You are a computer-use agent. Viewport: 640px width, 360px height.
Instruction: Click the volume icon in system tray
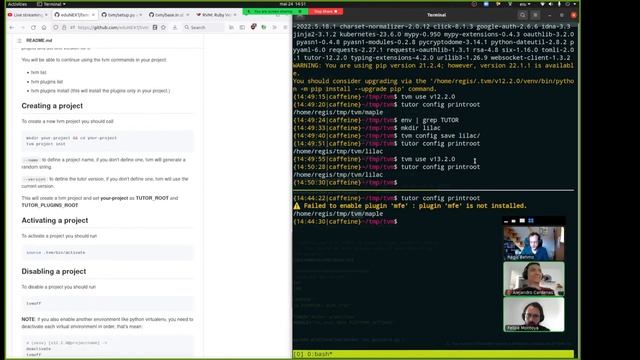pos(550,4)
